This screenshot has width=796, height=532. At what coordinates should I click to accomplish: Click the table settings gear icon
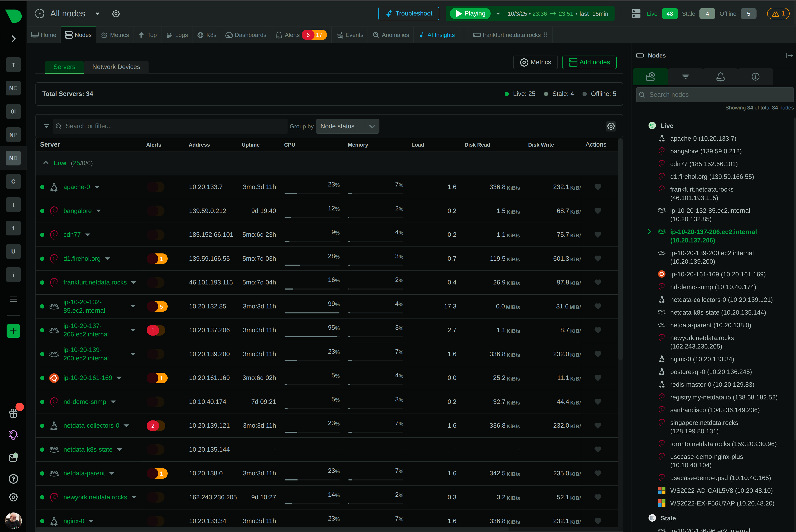click(611, 126)
